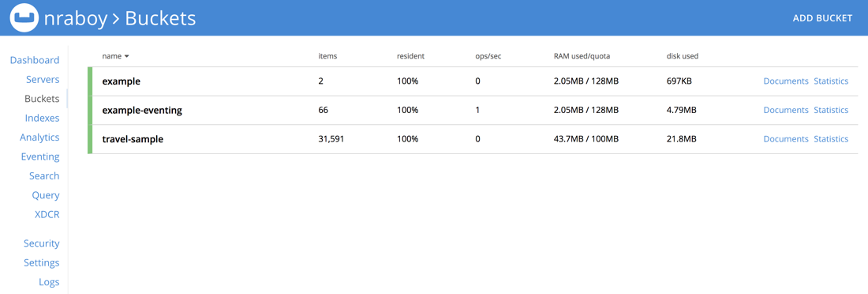
Task: Open Indexes in the sidebar
Action: [42, 119]
